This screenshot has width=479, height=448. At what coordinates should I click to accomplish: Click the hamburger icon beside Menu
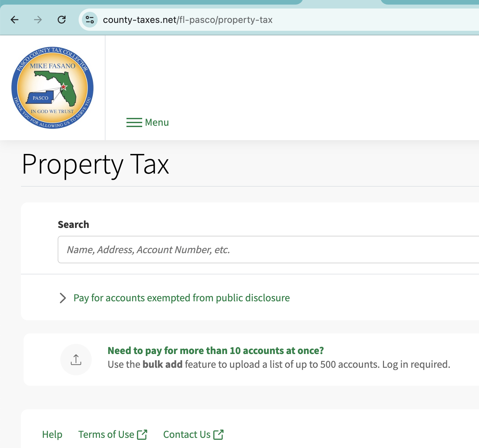tap(134, 122)
